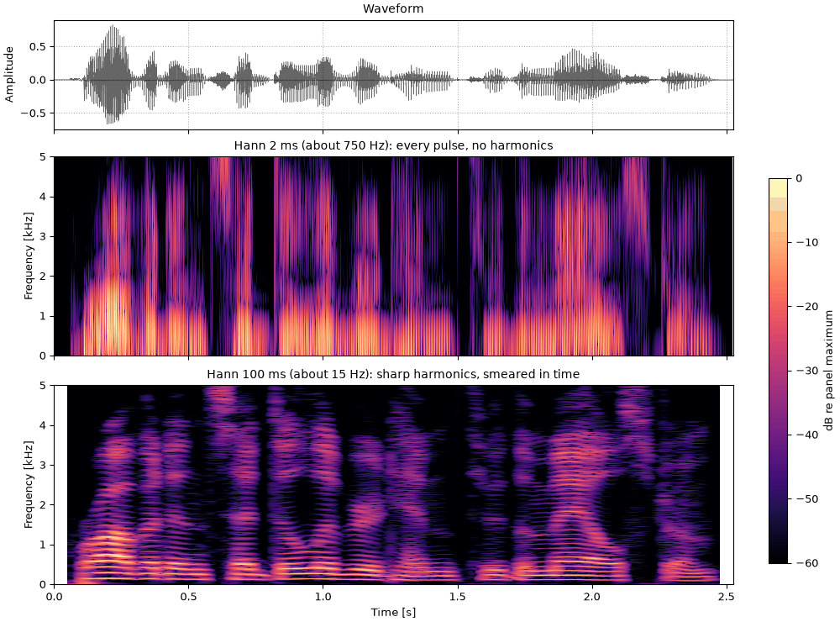Screen dimensions: 840x622
Task: Click the "Amplitude" y-axis label
Action: click(9, 75)
